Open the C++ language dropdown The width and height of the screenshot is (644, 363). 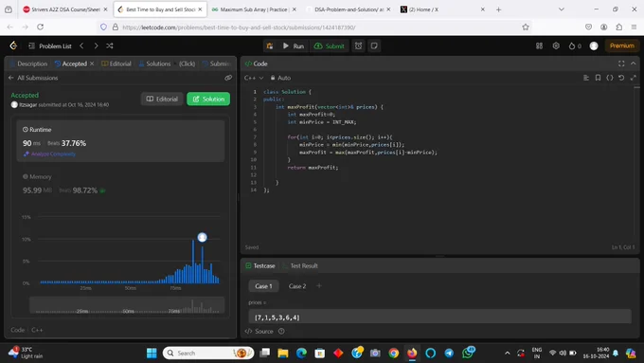pyautogui.click(x=254, y=78)
